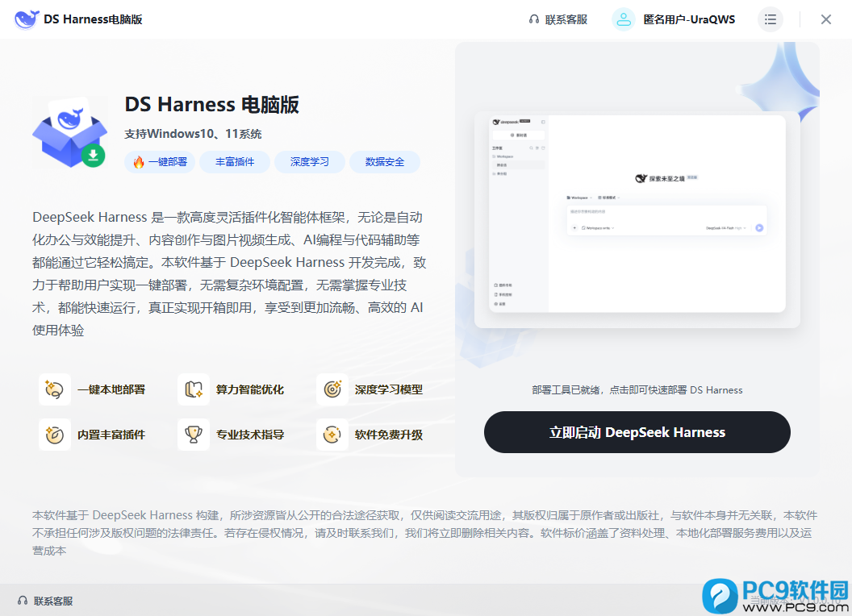The image size is (852, 616).
Task: Click the 内置丰富插件 feature icon
Action: point(54,435)
